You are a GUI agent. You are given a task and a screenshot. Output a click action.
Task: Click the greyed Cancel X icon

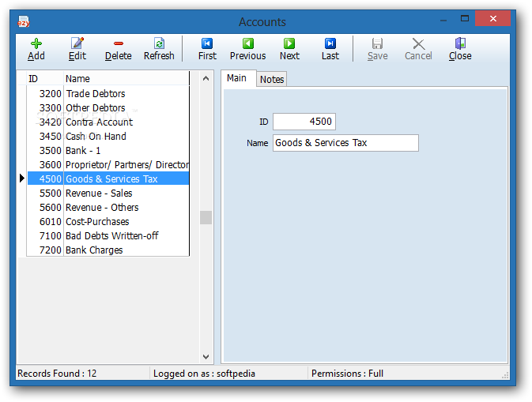(x=418, y=43)
